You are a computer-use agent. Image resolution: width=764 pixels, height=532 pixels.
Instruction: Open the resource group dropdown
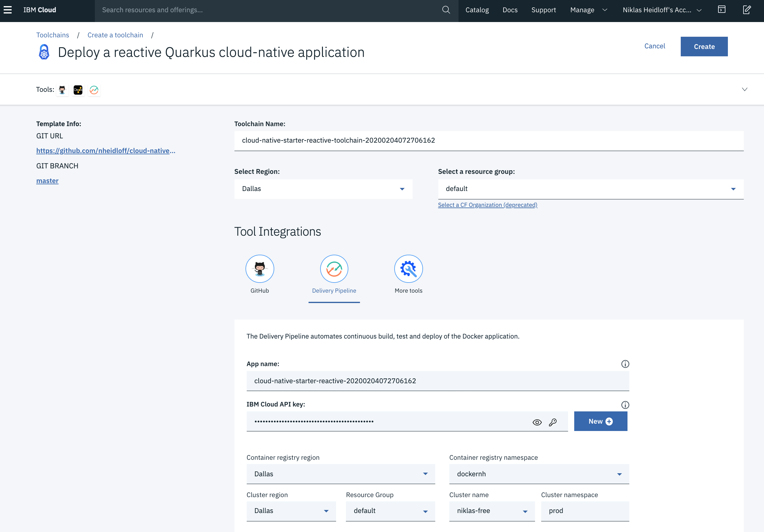coord(590,189)
